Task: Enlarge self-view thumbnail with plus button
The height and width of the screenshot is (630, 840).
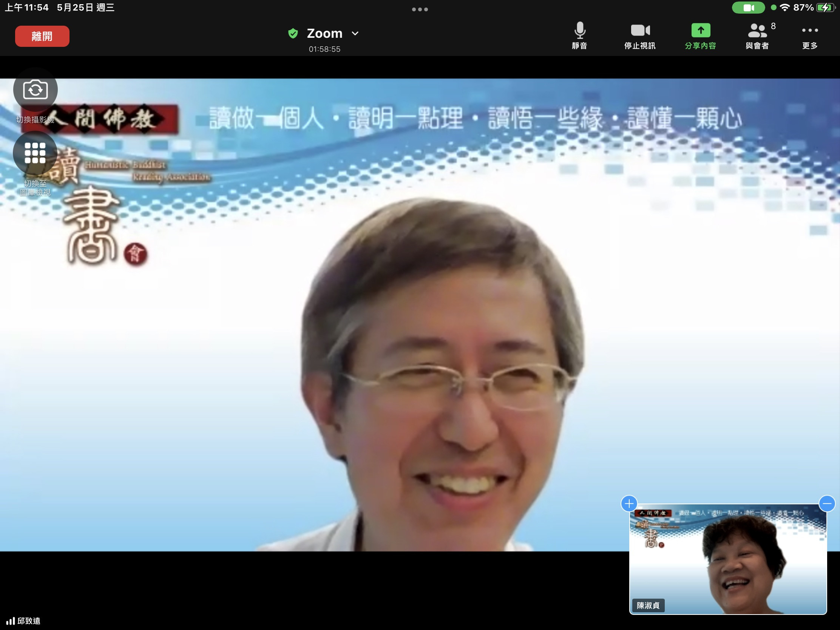Action: pos(629,503)
